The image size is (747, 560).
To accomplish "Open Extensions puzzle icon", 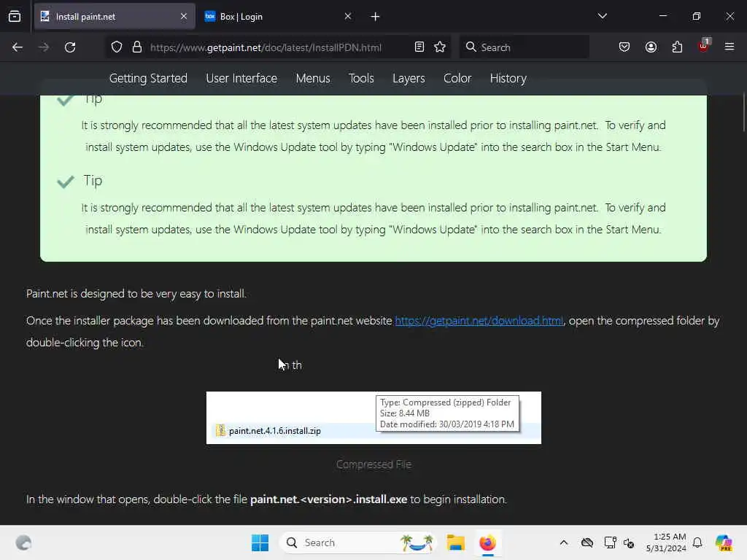I will [677, 47].
